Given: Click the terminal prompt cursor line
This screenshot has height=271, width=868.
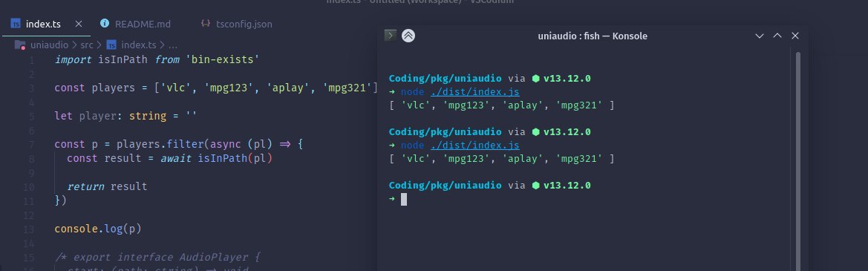Looking at the screenshot, I should [x=403, y=199].
